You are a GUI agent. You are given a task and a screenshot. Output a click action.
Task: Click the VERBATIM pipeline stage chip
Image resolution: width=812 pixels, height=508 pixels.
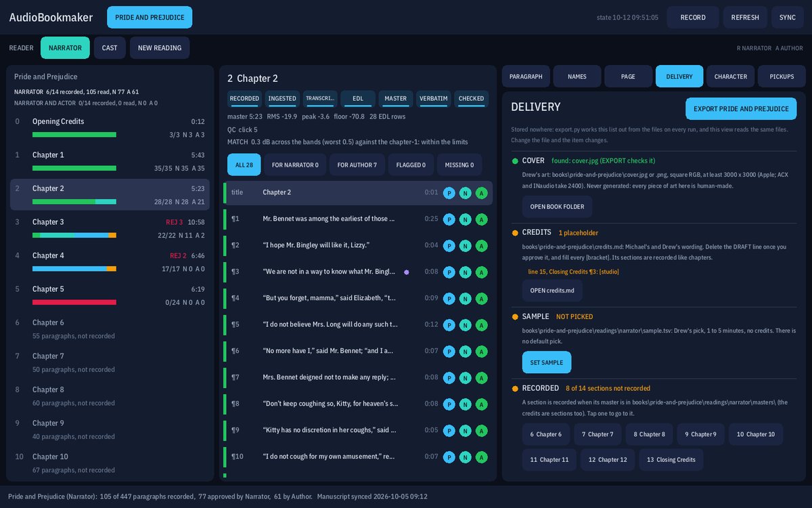point(434,99)
